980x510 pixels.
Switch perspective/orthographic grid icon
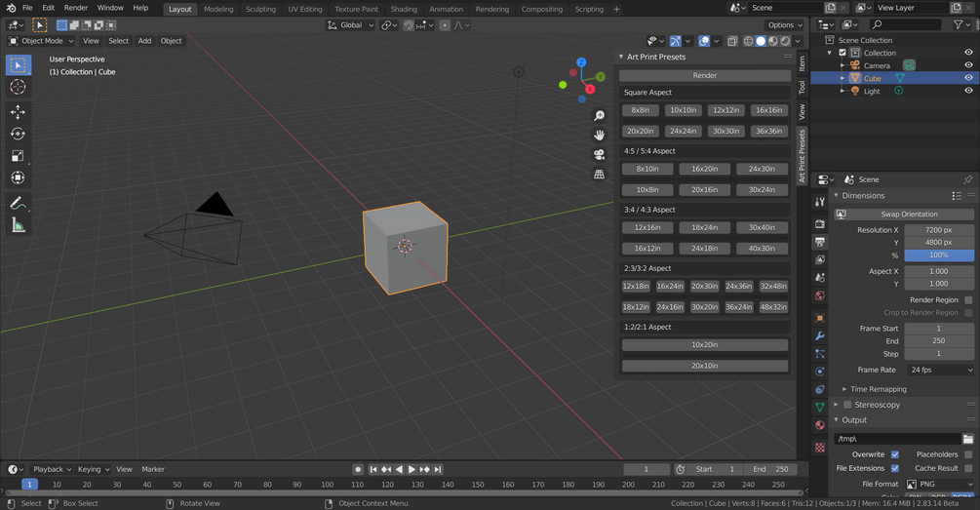coord(600,174)
